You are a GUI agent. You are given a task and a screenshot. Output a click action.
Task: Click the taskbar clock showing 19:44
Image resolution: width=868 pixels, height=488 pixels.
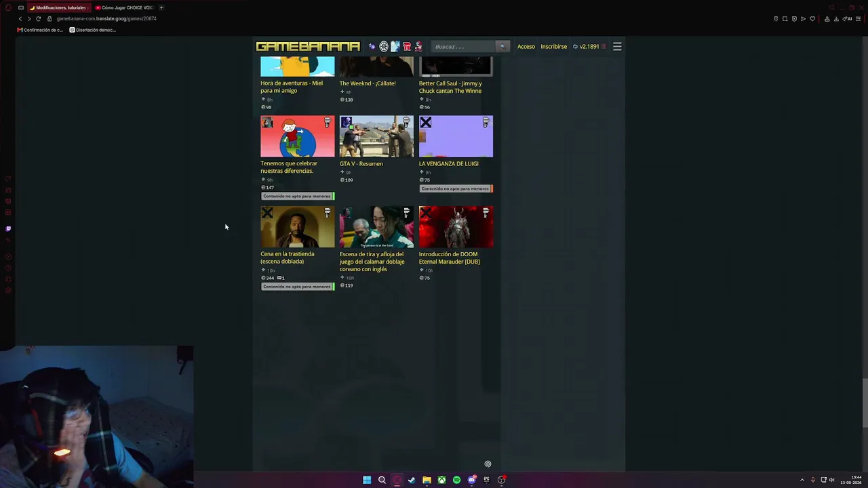tap(851, 480)
